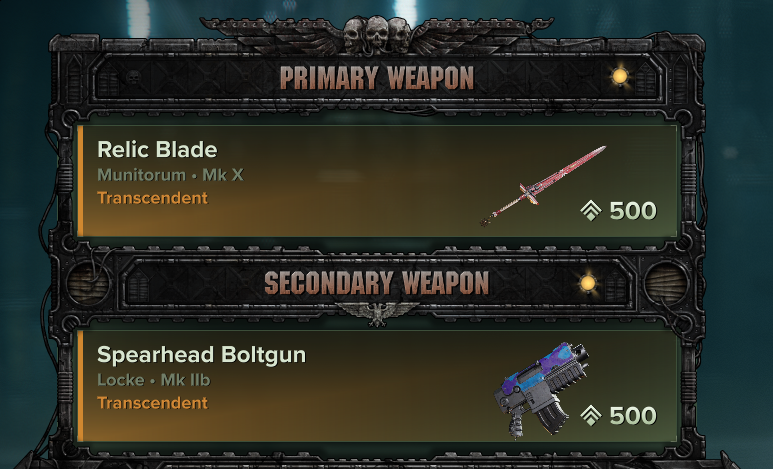Click the triple skull emblem at top
773x469 pixels.
pyautogui.click(x=377, y=34)
